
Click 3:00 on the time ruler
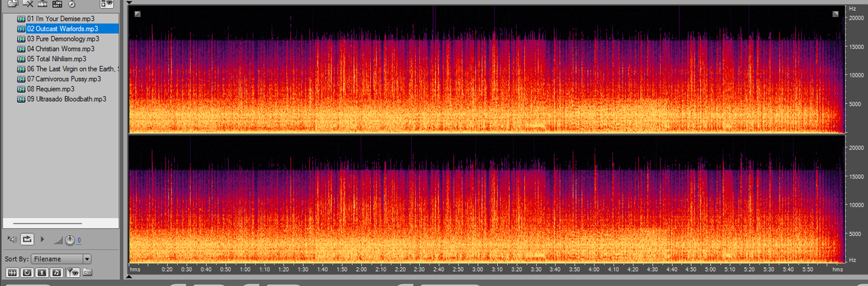tap(478, 269)
